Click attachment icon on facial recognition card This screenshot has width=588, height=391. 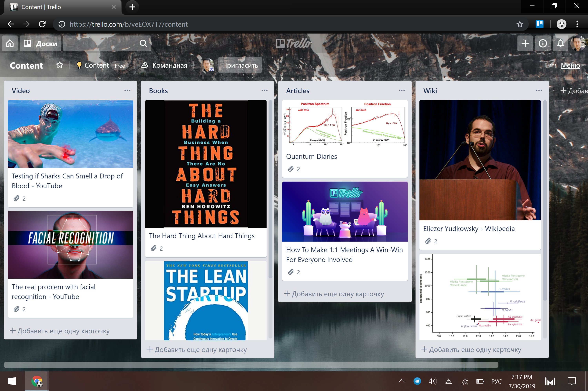click(16, 309)
